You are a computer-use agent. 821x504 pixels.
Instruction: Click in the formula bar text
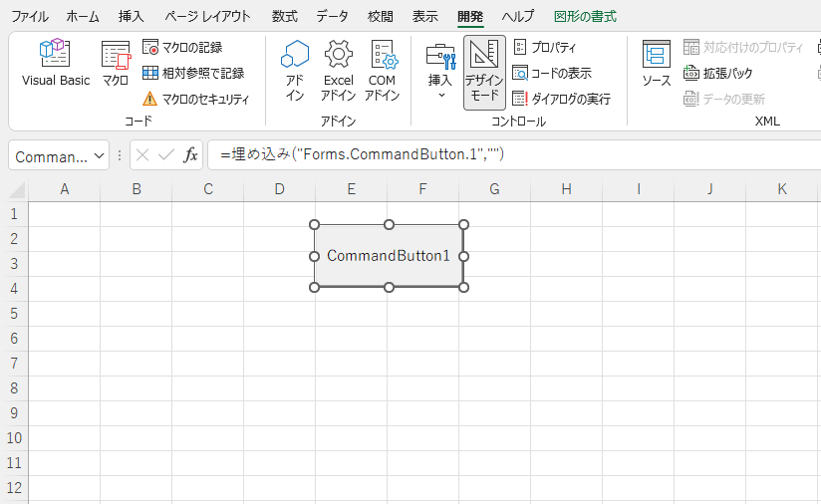362,154
